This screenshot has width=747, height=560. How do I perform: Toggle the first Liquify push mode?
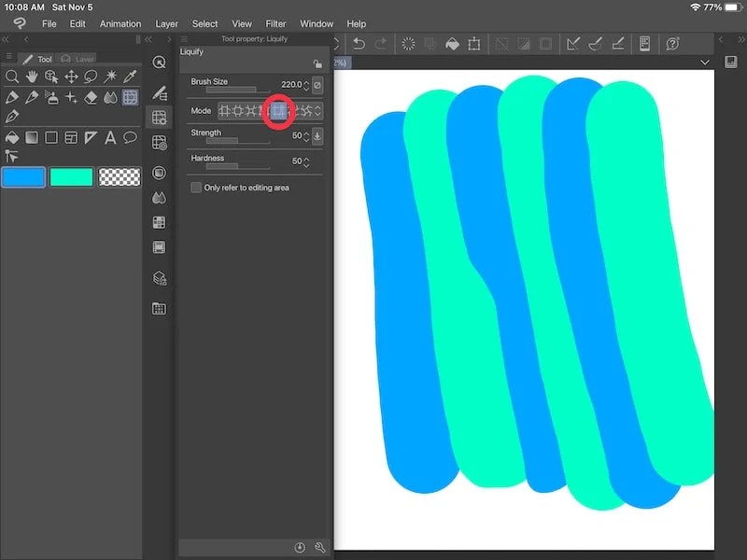pyautogui.click(x=225, y=110)
